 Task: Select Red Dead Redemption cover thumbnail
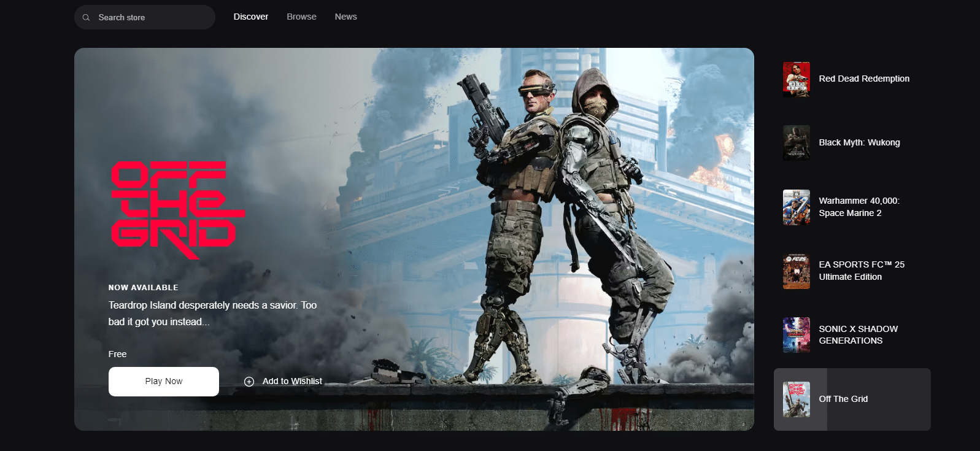(797, 79)
